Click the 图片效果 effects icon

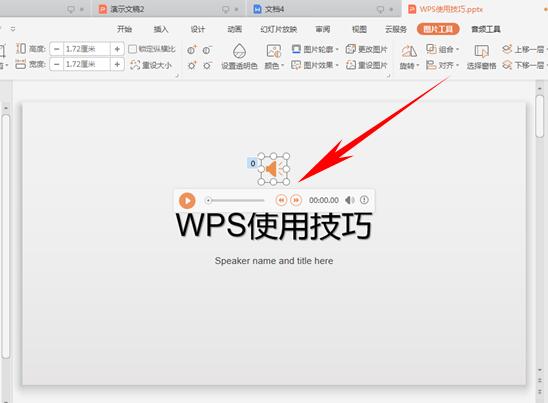pyautogui.click(x=296, y=65)
